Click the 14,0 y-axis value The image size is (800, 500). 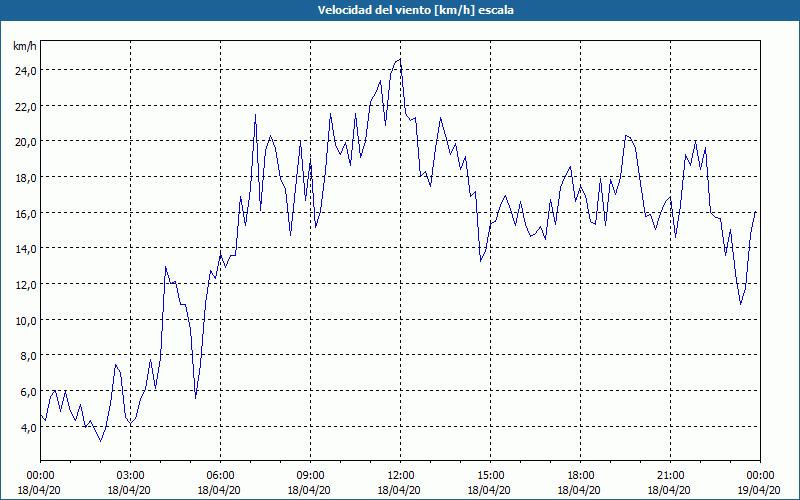(24, 249)
